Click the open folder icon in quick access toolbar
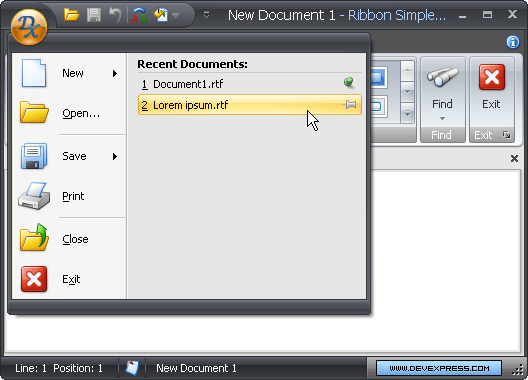Screen dimensions: 528x380 pos(71,15)
